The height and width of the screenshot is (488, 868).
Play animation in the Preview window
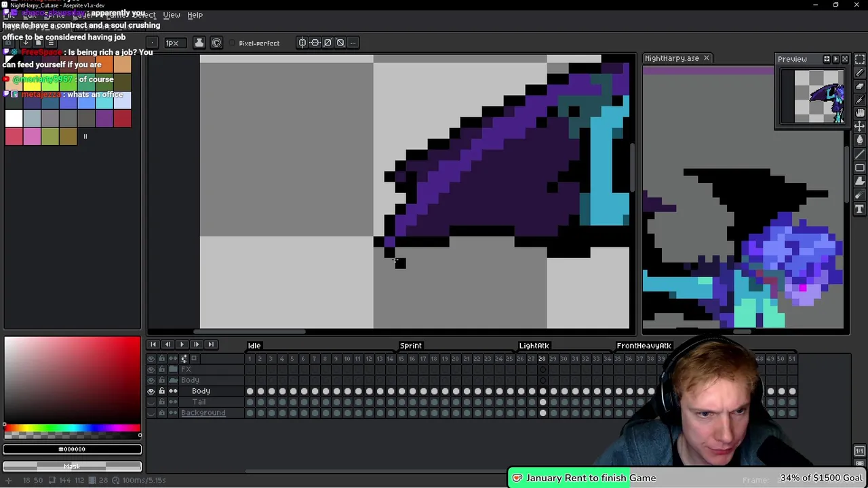835,59
